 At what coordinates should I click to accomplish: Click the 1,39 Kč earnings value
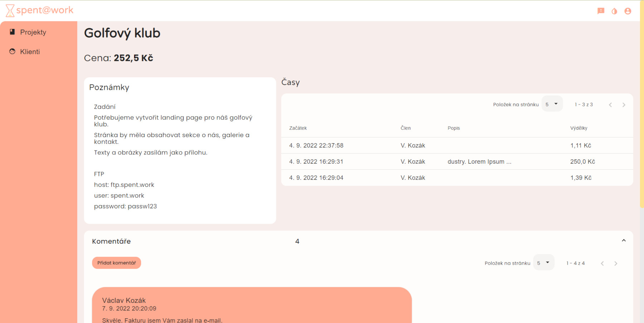581,178
